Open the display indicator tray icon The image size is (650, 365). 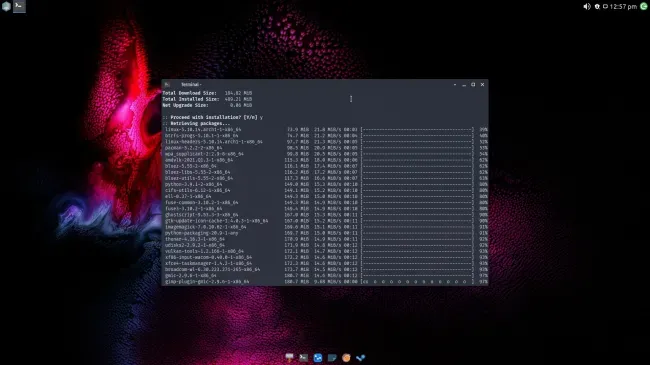(605, 6)
